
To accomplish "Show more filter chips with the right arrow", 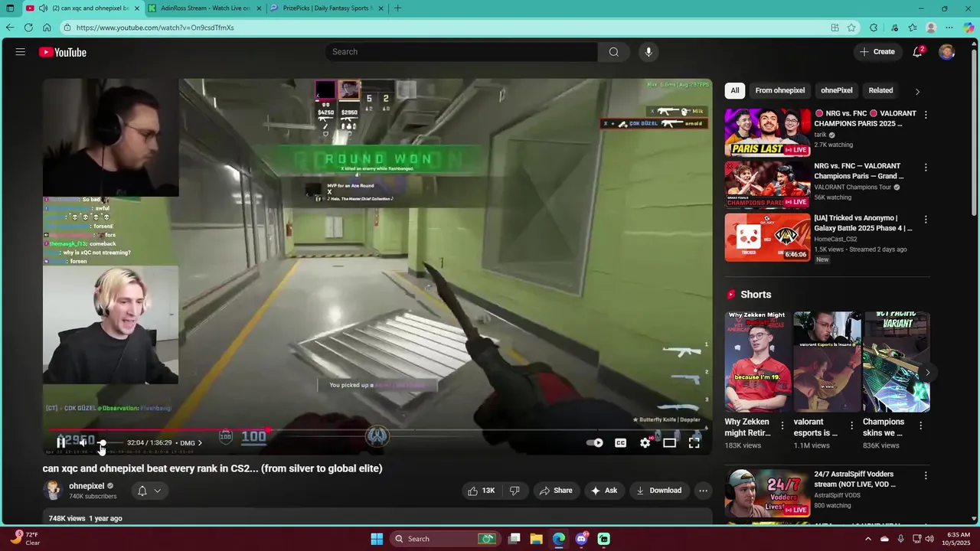I will pos(917,91).
